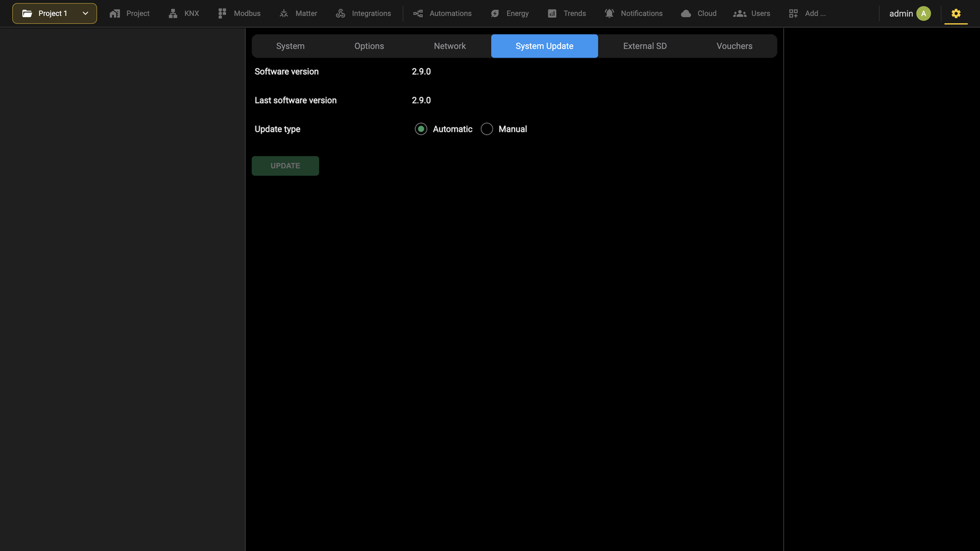Open the Notifications bell icon

tap(609, 13)
